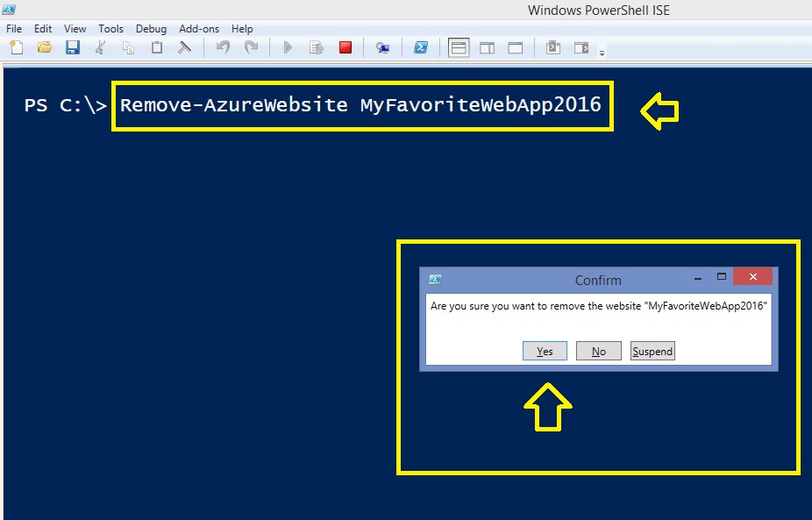Click the Redo arrow icon
The image size is (812, 520).
point(251,47)
